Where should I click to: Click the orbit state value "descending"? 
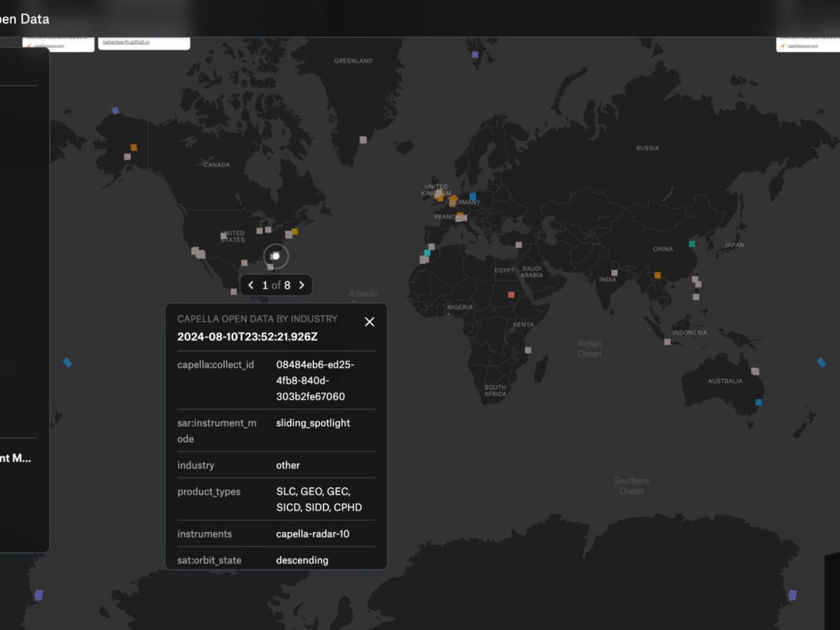(302, 561)
